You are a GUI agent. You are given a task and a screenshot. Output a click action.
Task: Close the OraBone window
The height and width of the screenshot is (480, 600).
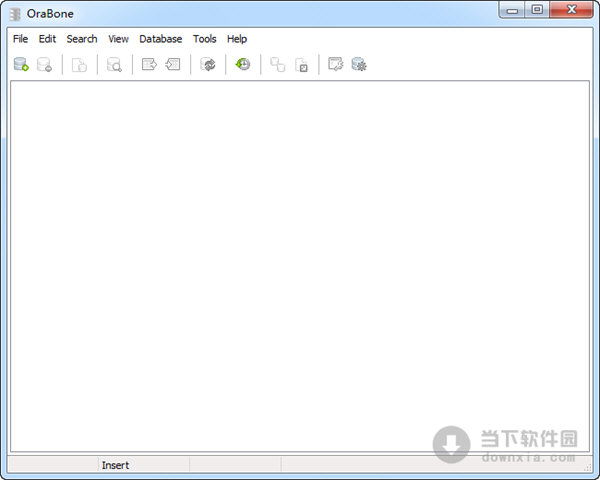point(571,10)
